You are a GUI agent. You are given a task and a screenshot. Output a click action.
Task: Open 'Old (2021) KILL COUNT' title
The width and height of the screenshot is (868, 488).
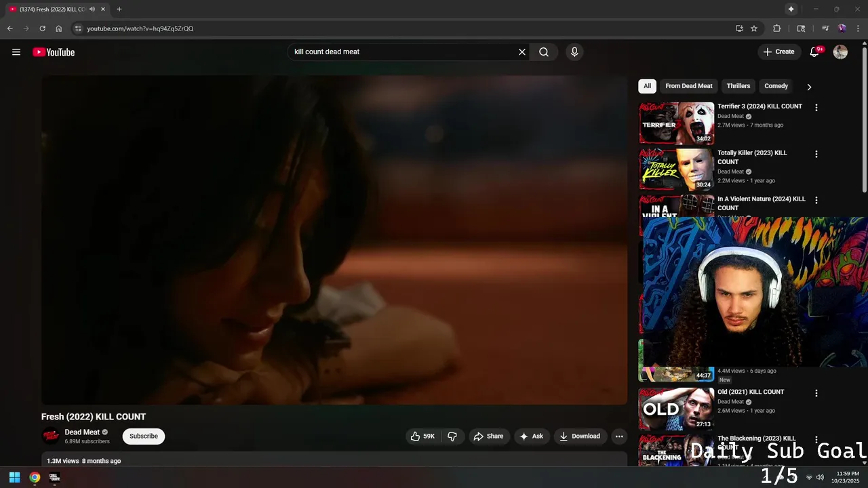751,392
